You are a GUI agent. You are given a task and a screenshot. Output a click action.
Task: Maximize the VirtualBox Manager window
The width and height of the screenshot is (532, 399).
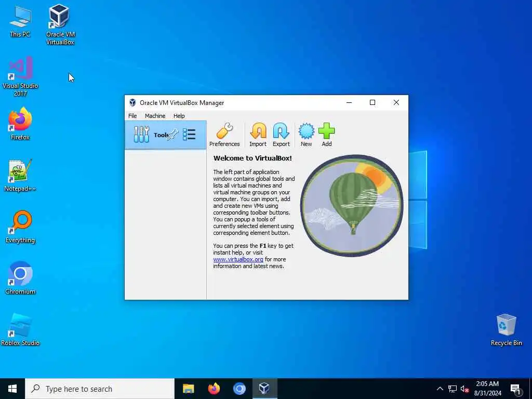point(372,102)
